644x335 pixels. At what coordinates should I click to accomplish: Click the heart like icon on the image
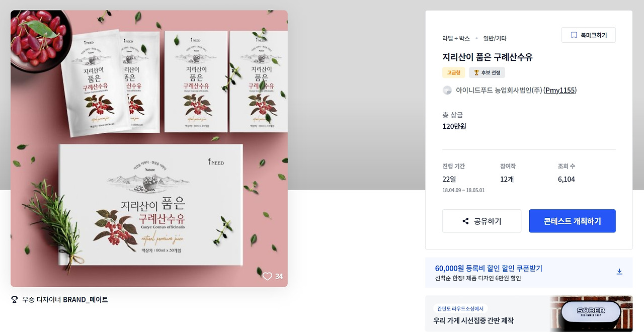(x=267, y=276)
